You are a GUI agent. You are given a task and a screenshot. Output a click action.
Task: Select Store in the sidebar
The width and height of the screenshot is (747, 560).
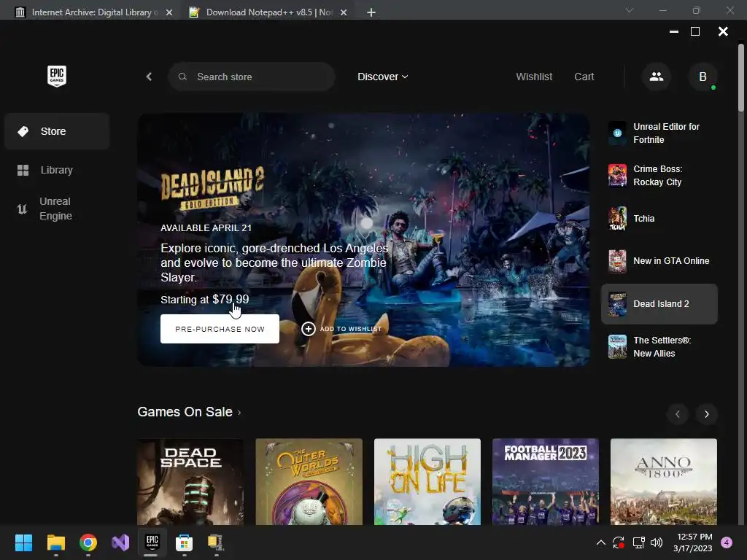point(57,131)
